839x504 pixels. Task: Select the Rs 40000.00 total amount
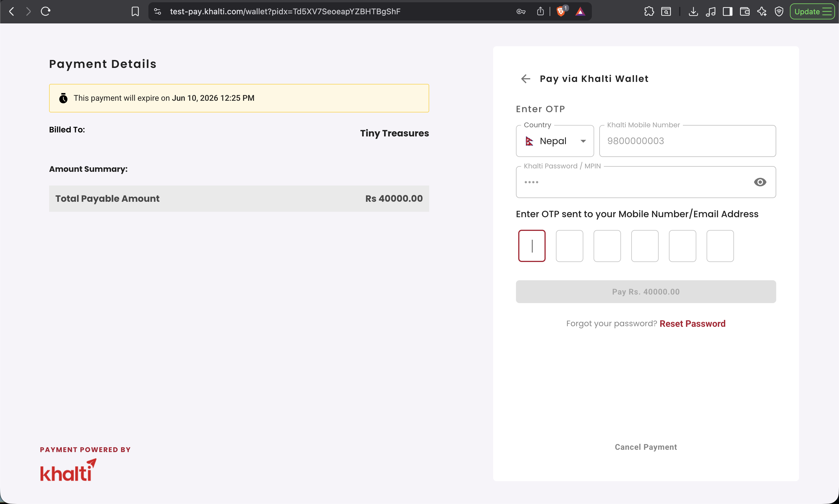point(394,198)
